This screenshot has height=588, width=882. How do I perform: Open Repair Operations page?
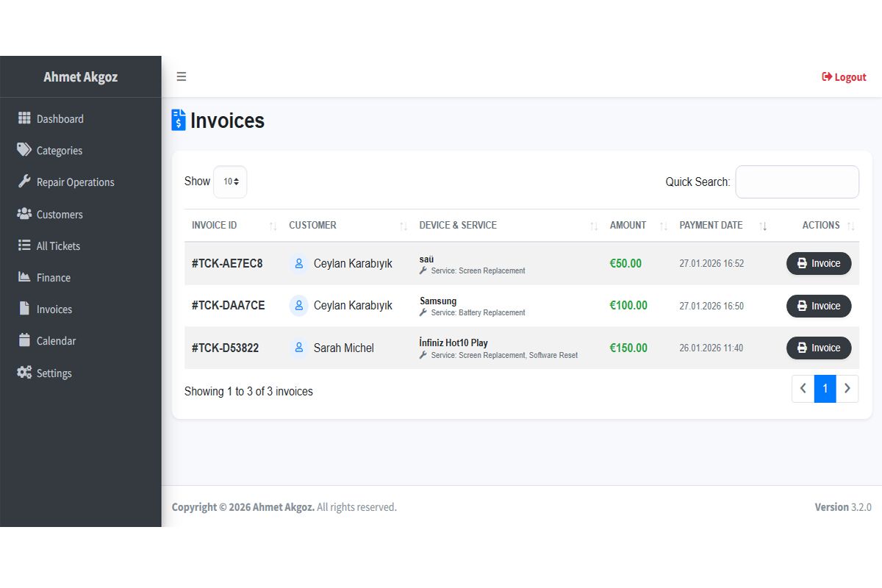tap(81, 182)
